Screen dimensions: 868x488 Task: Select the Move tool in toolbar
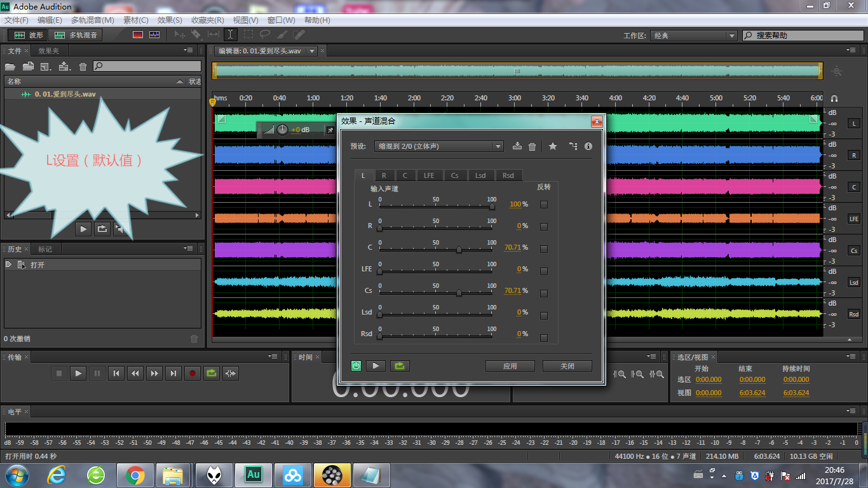[x=180, y=35]
